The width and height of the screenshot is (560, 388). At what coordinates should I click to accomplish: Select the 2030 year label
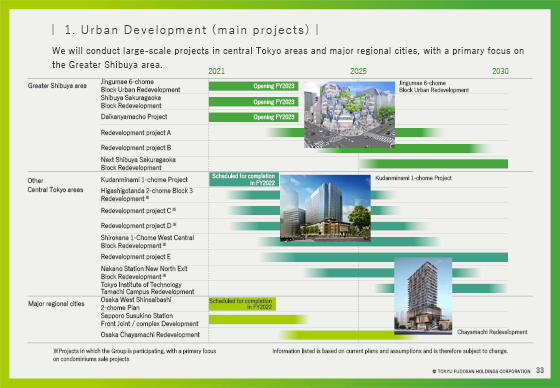(x=500, y=71)
